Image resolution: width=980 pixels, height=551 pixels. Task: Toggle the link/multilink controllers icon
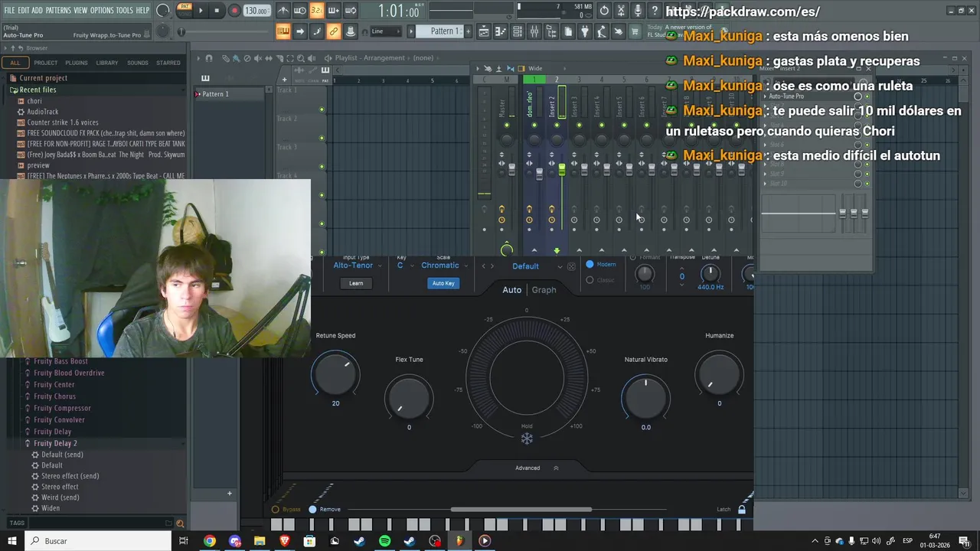point(334,31)
